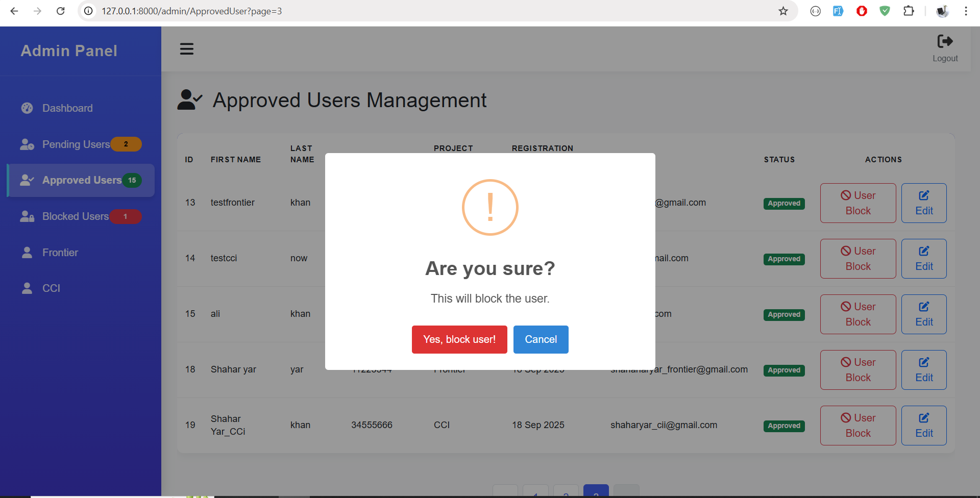The image size is (980, 498).
Task: Edit user ali with ID 15
Action: click(923, 314)
